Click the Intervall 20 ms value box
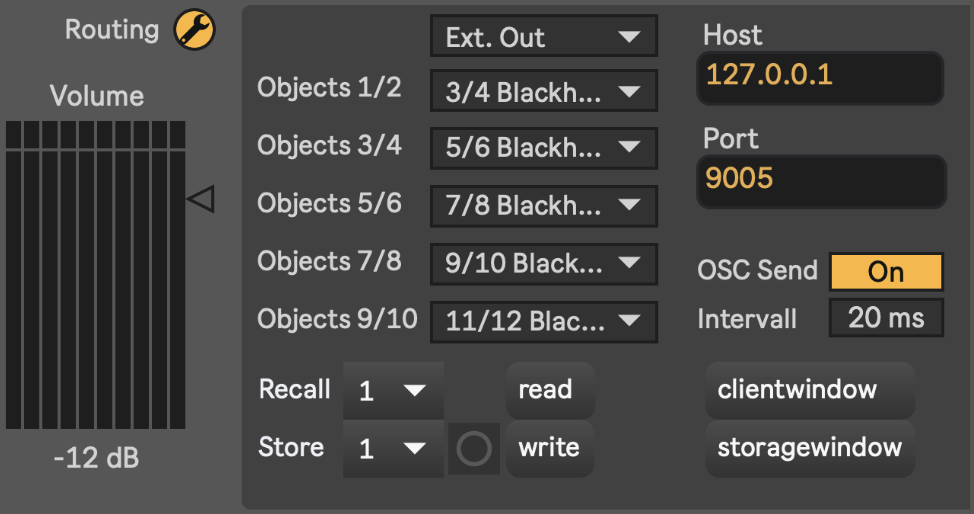The width and height of the screenshot is (974, 514). 886,319
